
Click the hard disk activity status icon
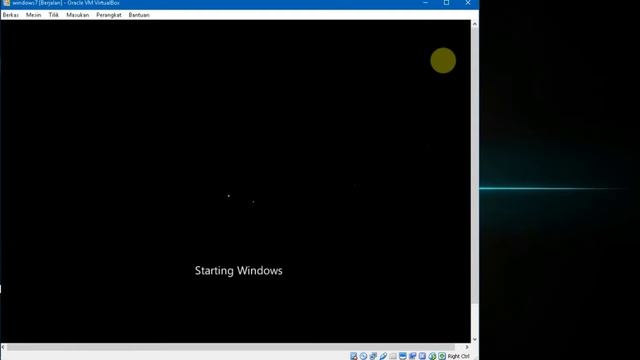point(354,356)
